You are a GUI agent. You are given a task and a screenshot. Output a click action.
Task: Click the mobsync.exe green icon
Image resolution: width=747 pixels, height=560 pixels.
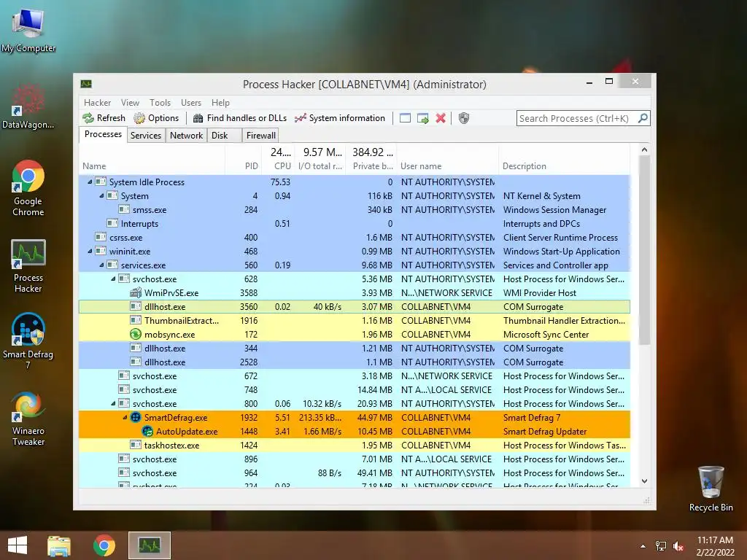pos(136,334)
